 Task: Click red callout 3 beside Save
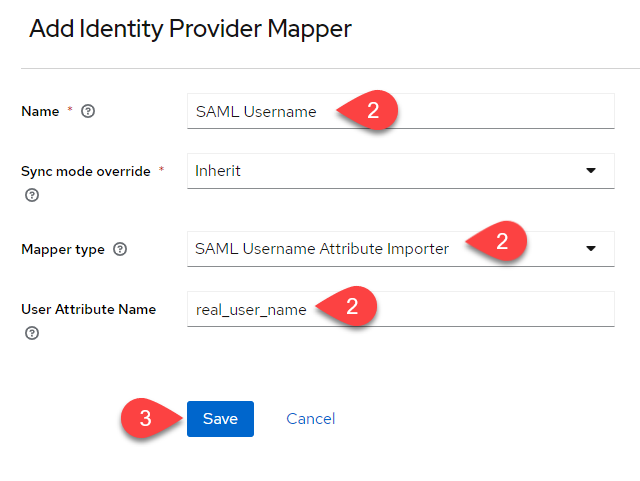click(147, 418)
